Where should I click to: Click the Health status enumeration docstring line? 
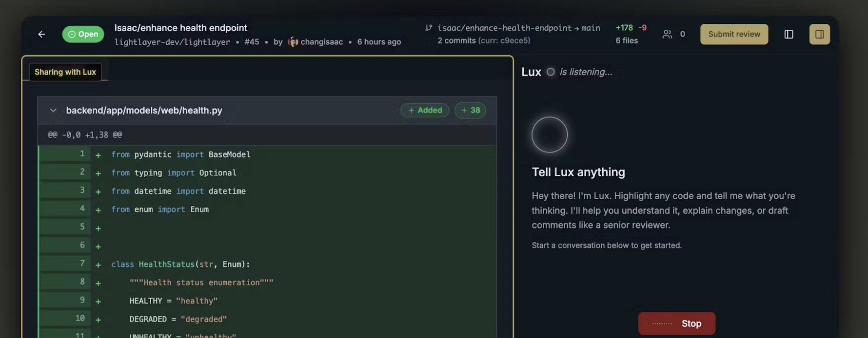(201, 282)
